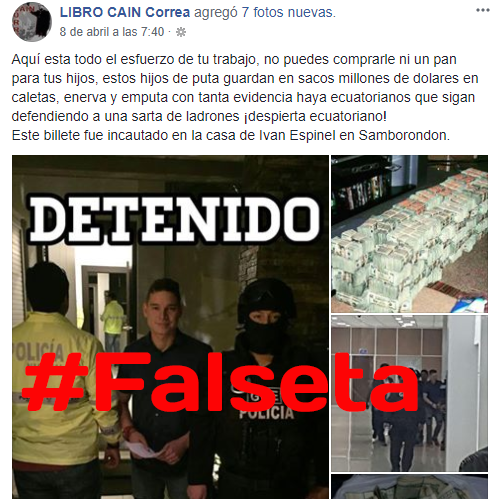Viewport: 499px width, 499px height.
Task: Open the "7 fotos nuevas" album link
Action: (288, 12)
